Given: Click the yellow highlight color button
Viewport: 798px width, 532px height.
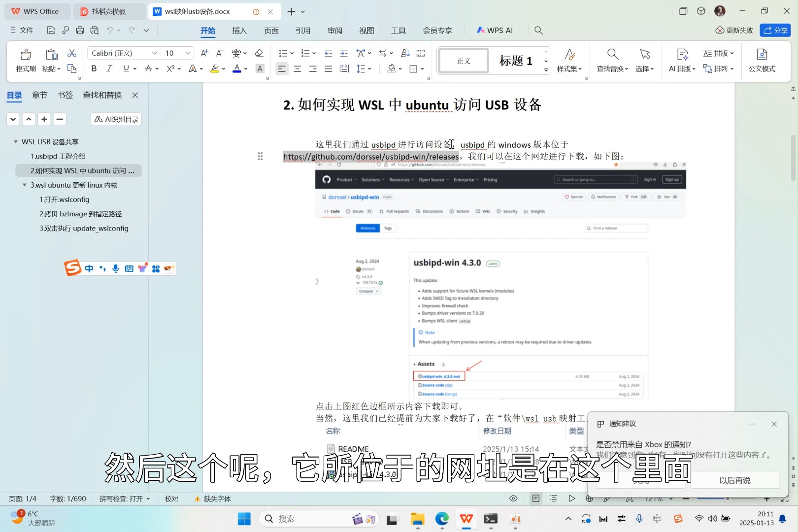Looking at the screenshot, I should (215, 68).
